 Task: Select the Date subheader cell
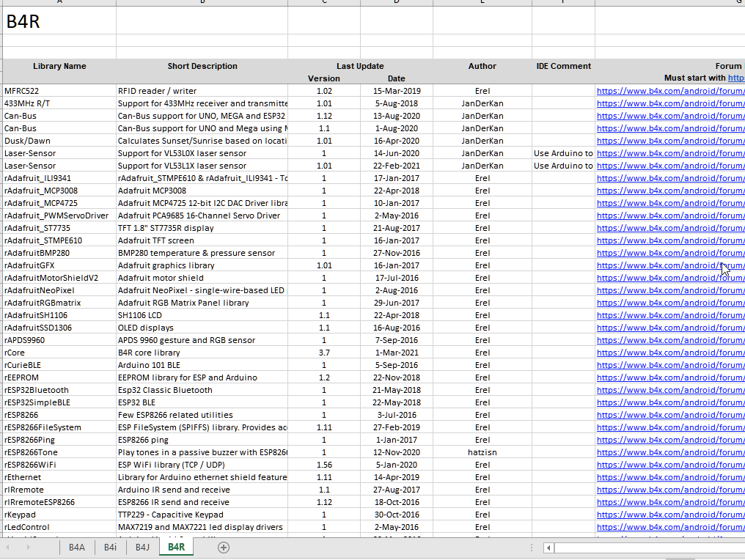click(x=396, y=78)
